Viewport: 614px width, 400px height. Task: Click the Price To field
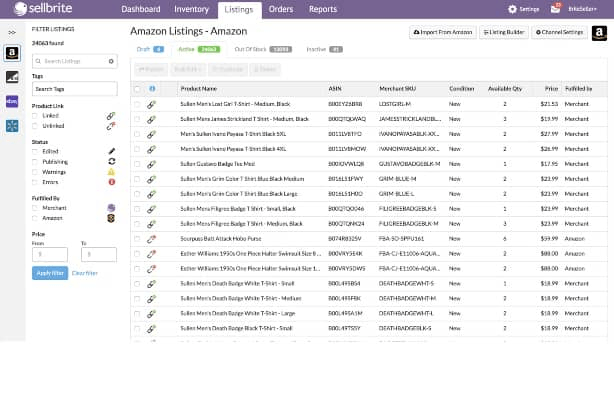point(99,255)
